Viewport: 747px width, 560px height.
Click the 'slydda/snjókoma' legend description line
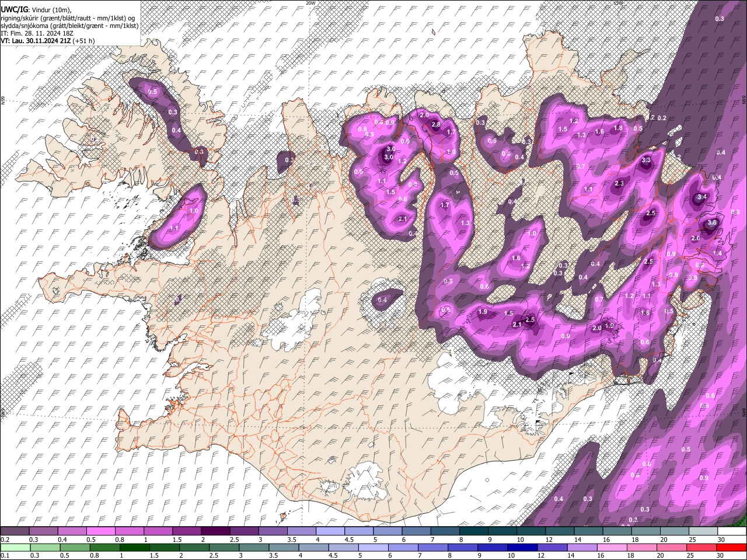[x=69, y=26]
